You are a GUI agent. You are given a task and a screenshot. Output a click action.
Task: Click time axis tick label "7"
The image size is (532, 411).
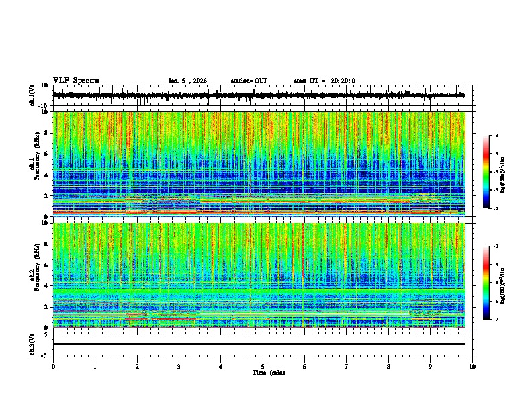click(x=347, y=367)
